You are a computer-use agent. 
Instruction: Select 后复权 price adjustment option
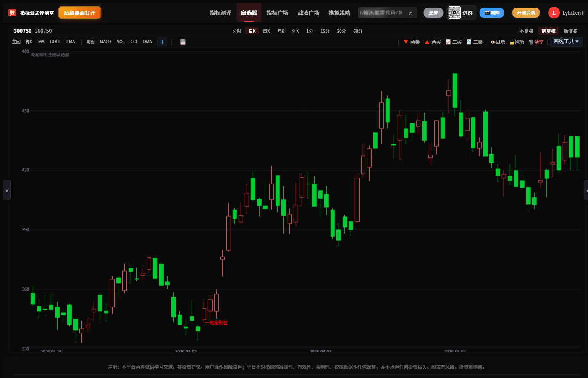571,31
